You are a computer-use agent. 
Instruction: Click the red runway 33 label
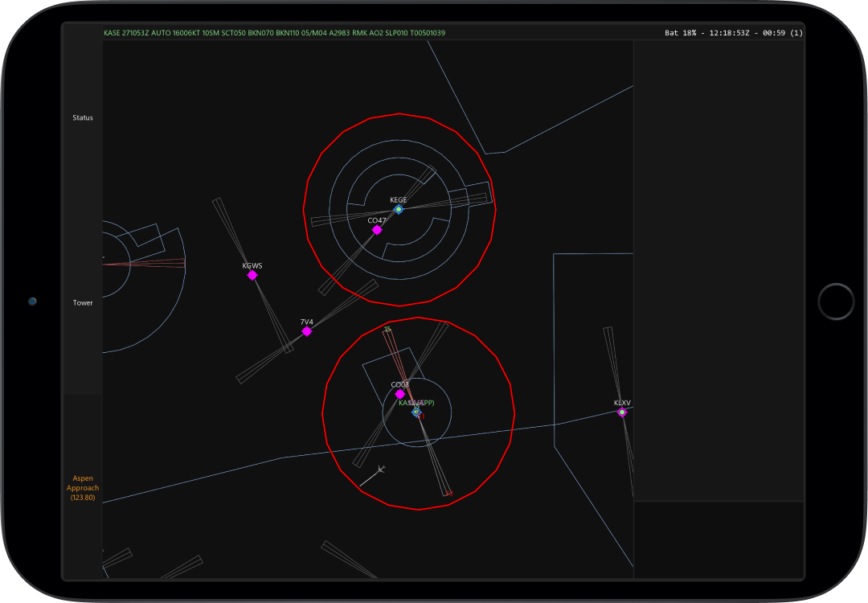point(421,416)
